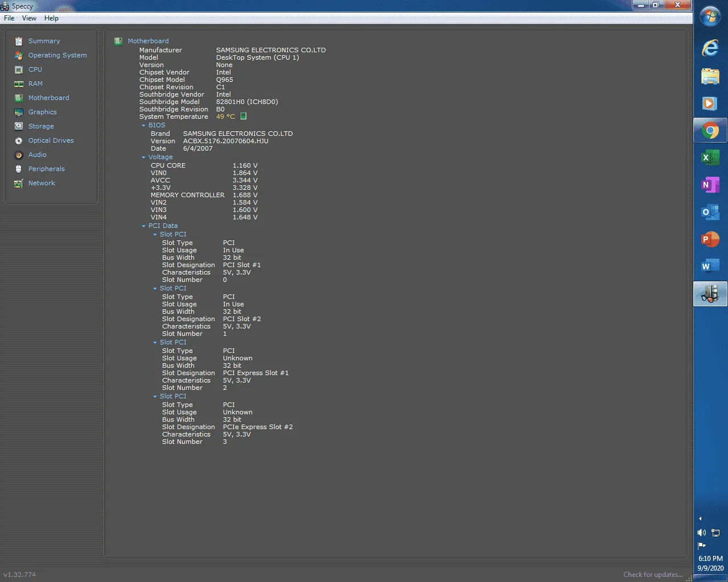Image resolution: width=728 pixels, height=582 pixels.
Task: Click the version text v1.32.774
Action: [x=20, y=575]
